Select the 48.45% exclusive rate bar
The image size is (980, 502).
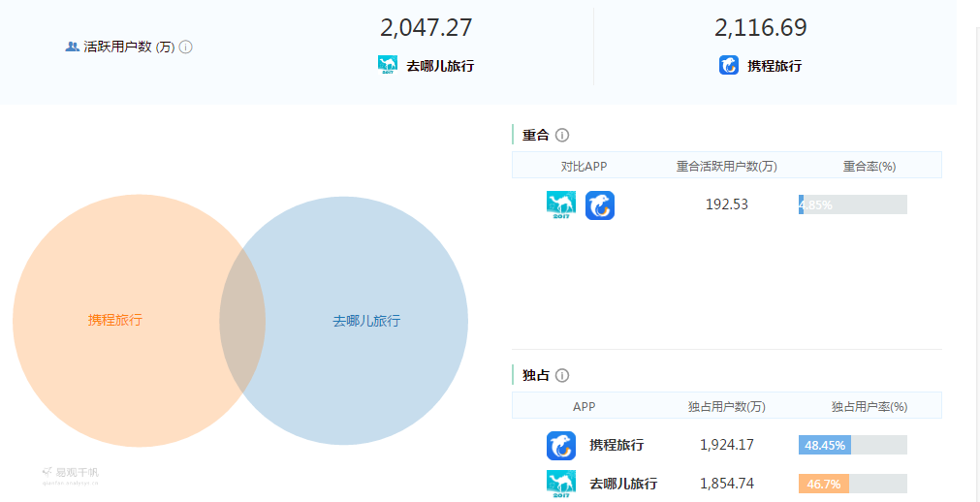click(852, 445)
